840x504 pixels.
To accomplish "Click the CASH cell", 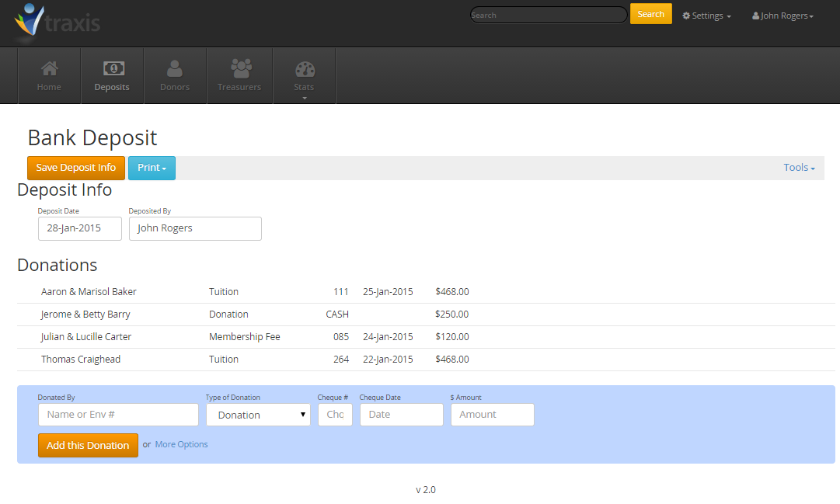I will [337, 315].
